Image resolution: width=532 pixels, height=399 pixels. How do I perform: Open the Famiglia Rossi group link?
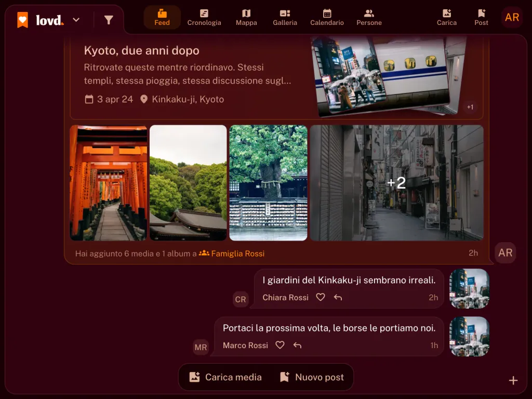pos(237,254)
